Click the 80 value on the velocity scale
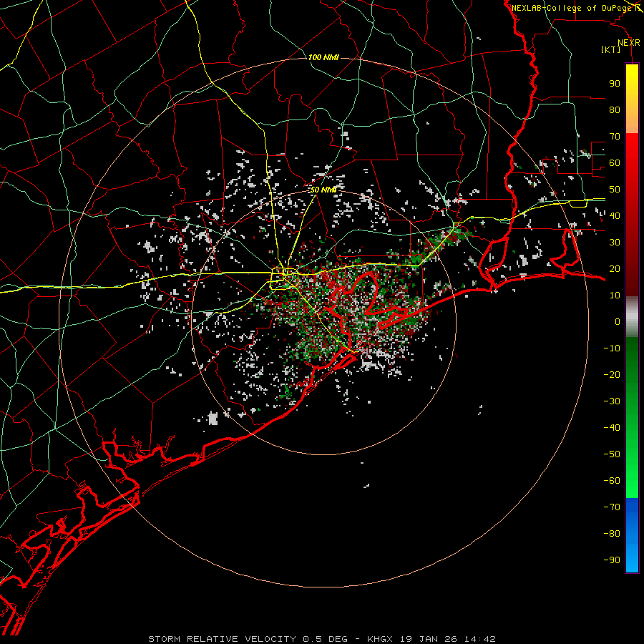 (615, 110)
